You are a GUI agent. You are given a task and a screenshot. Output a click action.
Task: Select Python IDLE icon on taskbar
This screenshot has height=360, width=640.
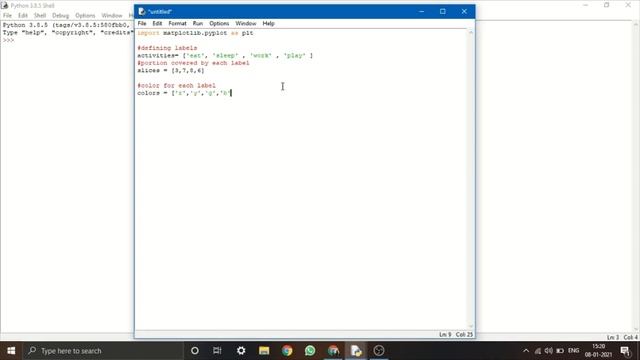click(x=356, y=351)
